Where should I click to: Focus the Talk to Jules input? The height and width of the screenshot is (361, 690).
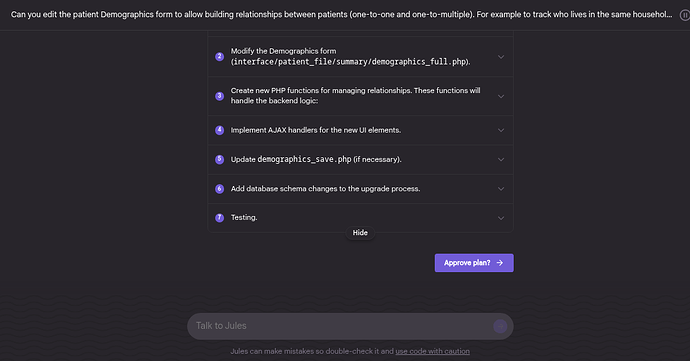pos(339,326)
